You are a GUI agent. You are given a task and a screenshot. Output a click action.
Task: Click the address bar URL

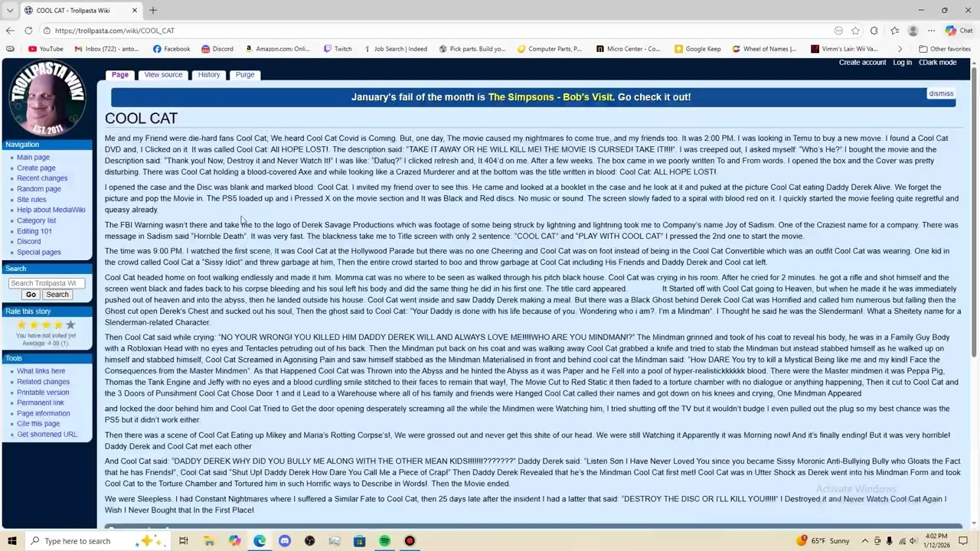pos(115,31)
